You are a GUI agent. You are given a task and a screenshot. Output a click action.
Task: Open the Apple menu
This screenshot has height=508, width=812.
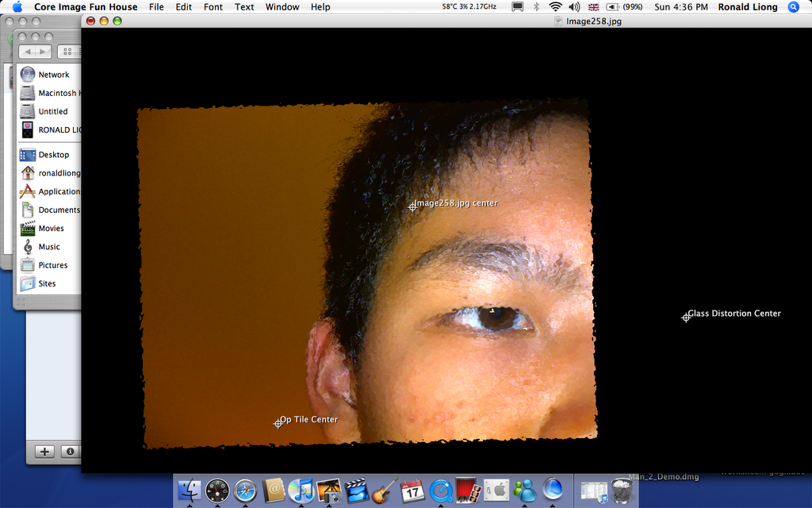point(17,6)
